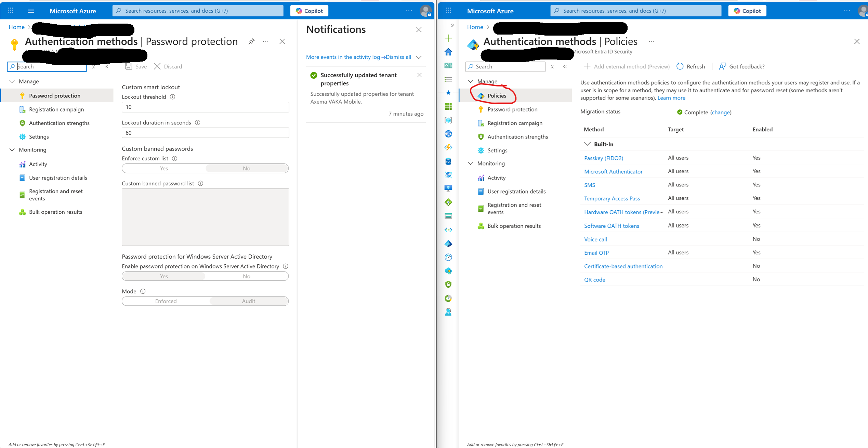Image resolution: width=868 pixels, height=448 pixels.
Task: Enable password protection on Windows Server AD
Action: pyautogui.click(x=163, y=276)
